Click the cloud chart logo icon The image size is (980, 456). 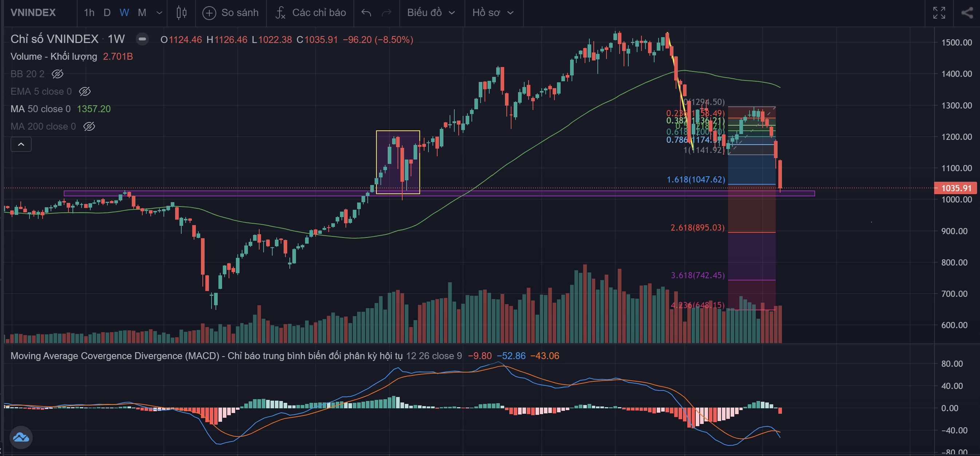(21, 437)
